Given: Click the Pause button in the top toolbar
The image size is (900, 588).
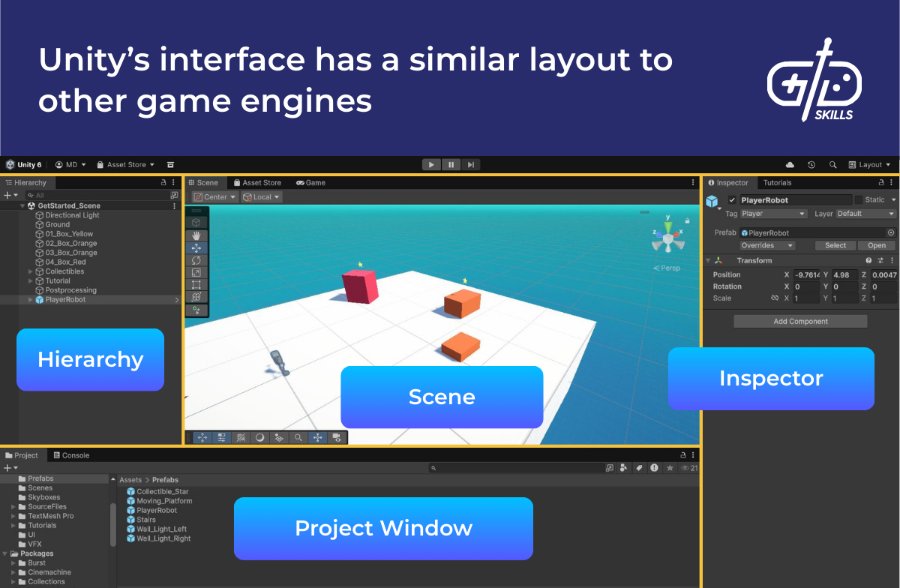Looking at the screenshot, I should [x=451, y=164].
